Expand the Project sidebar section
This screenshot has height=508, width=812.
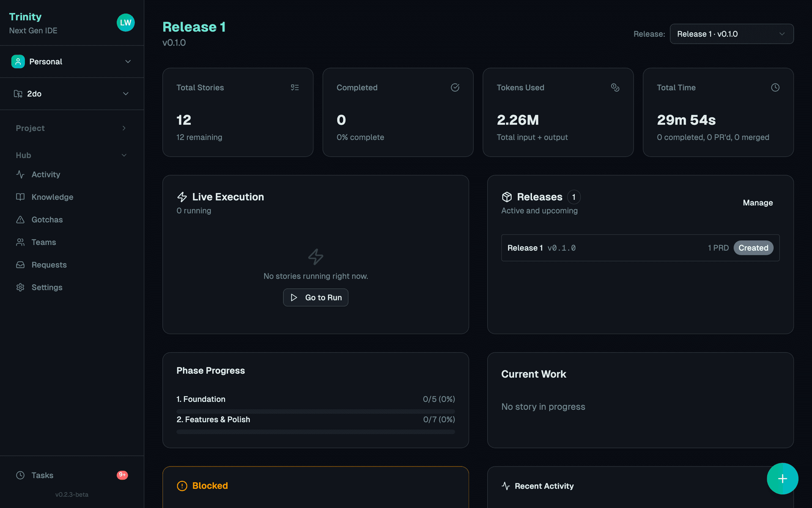coord(72,128)
